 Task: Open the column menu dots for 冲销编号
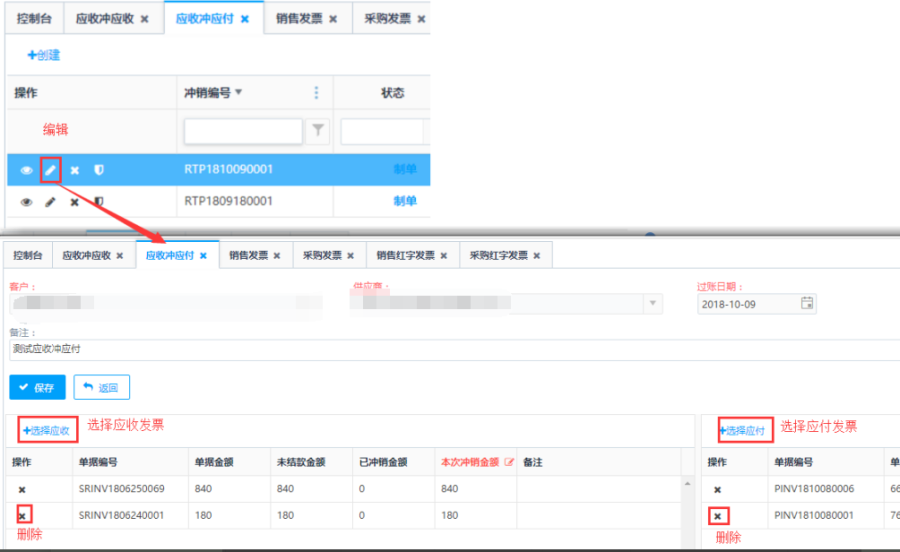(x=317, y=93)
